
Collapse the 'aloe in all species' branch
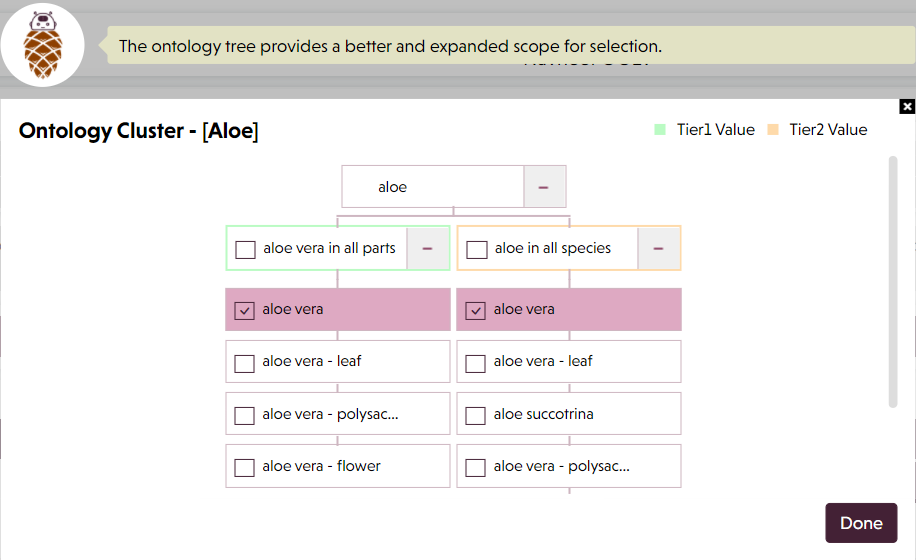(658, 248)
